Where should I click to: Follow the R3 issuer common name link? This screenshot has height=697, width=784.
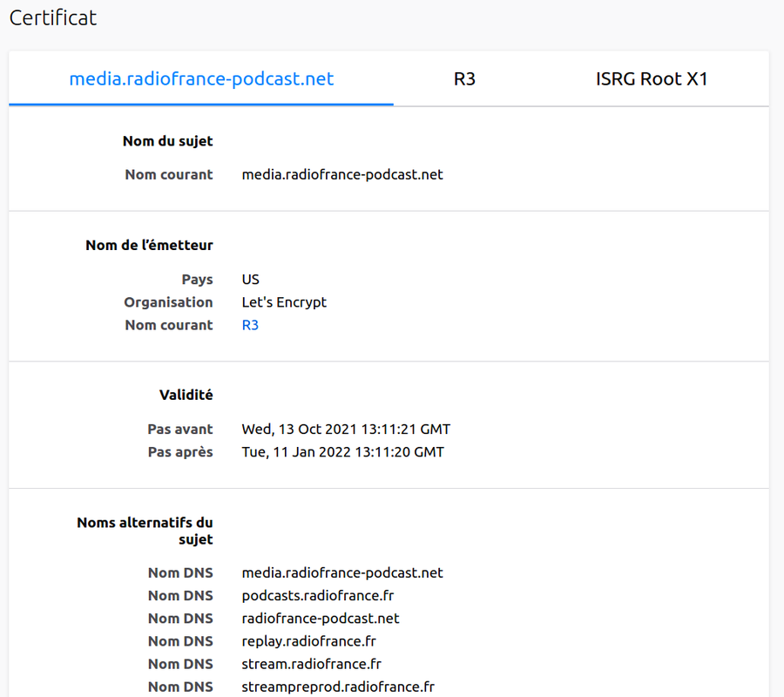click(x=250, y=325)
